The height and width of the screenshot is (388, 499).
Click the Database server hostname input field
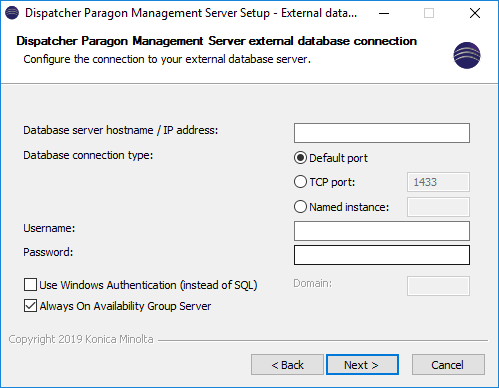pyautogui.click(x=382, y=133)
